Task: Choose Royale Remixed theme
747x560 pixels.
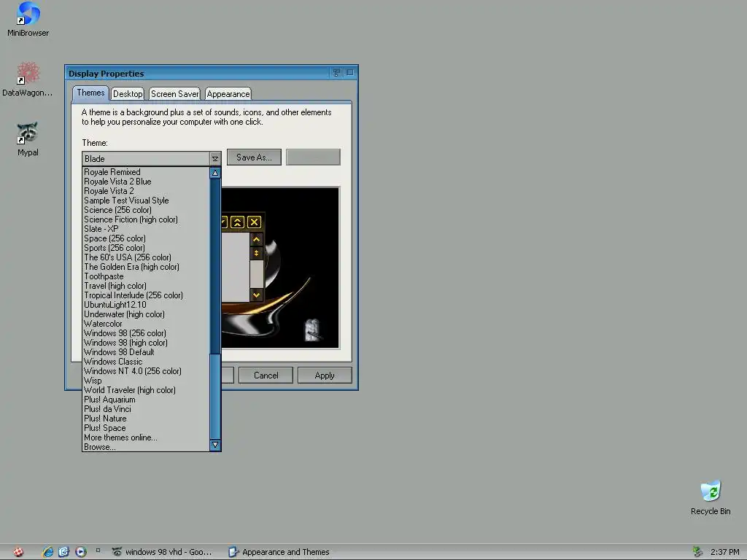Action: (146, 172)
